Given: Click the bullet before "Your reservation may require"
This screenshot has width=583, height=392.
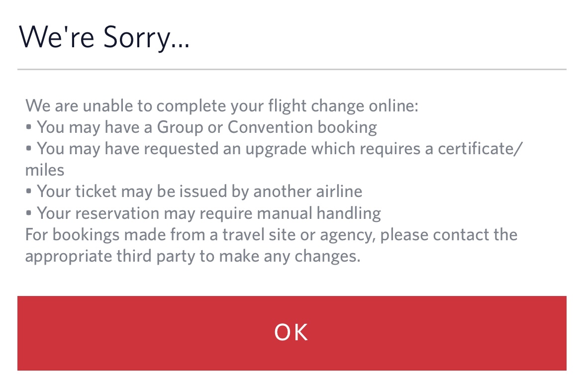Looking at the screenshot, I should tap(29, 213).
